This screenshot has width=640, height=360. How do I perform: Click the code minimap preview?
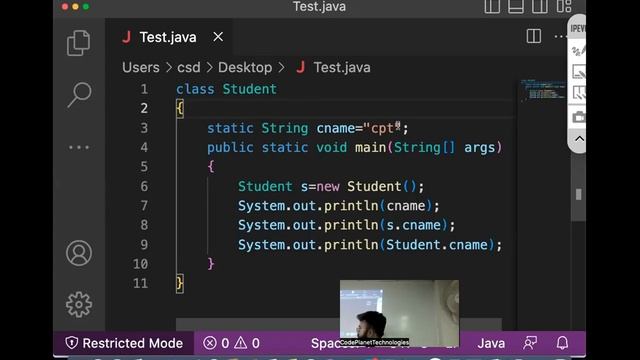[543, 90]
